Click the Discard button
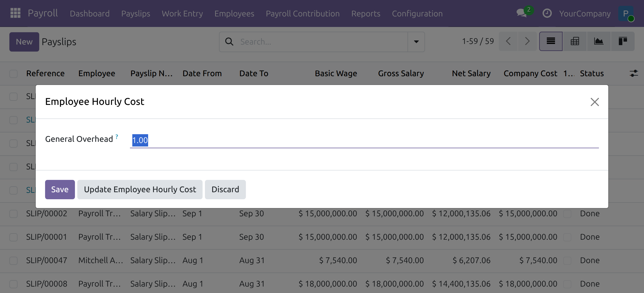 point(225,189)
